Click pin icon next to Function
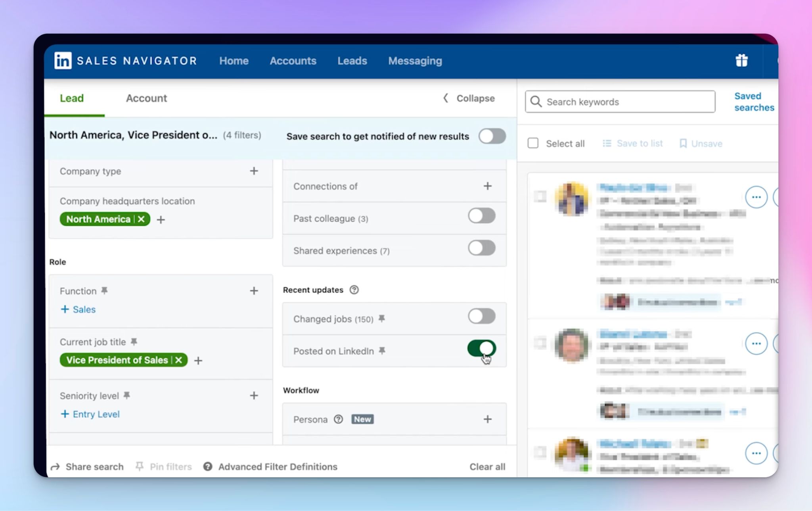812x511 pixels. point(104,291)
